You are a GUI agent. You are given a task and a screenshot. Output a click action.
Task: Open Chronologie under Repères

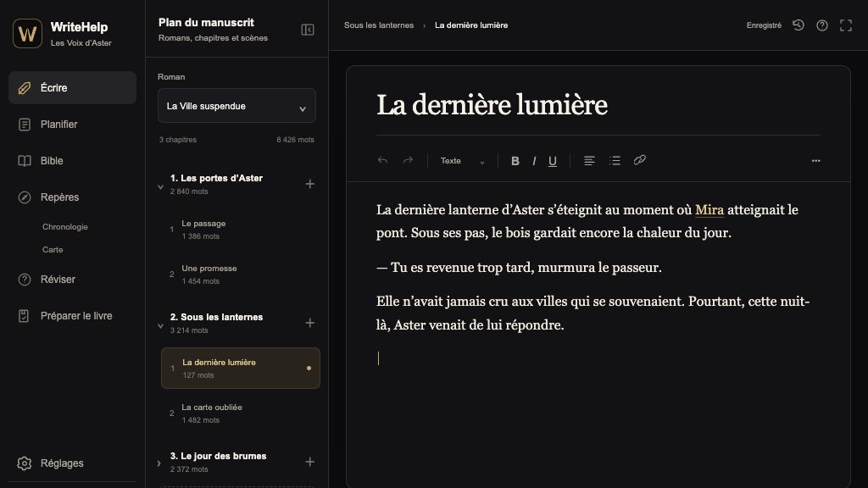pyautogui.click(x=64, y=227)
